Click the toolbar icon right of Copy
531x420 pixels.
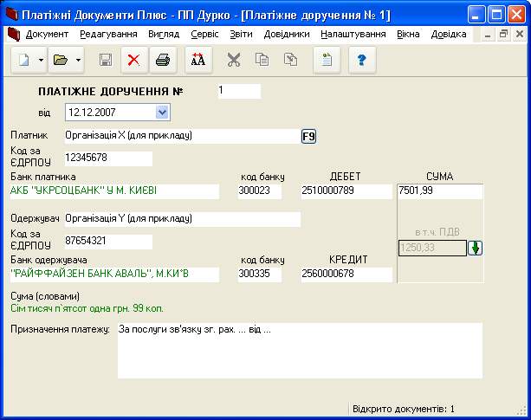coord(290,61)
